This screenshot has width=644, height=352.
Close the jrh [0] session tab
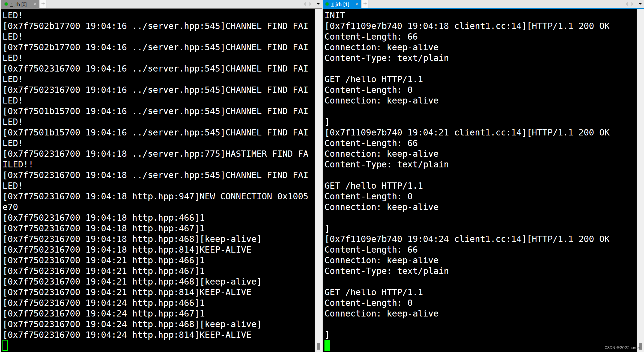[35, 4]
